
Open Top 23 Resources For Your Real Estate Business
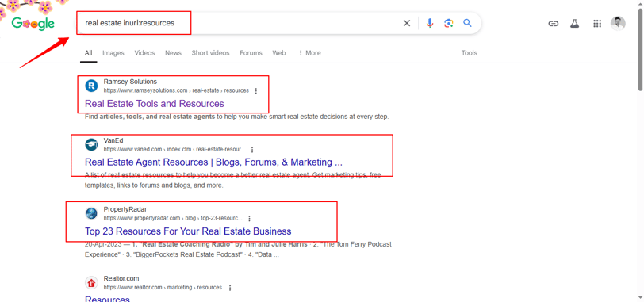pyautogui.click(x=188, y=231)
